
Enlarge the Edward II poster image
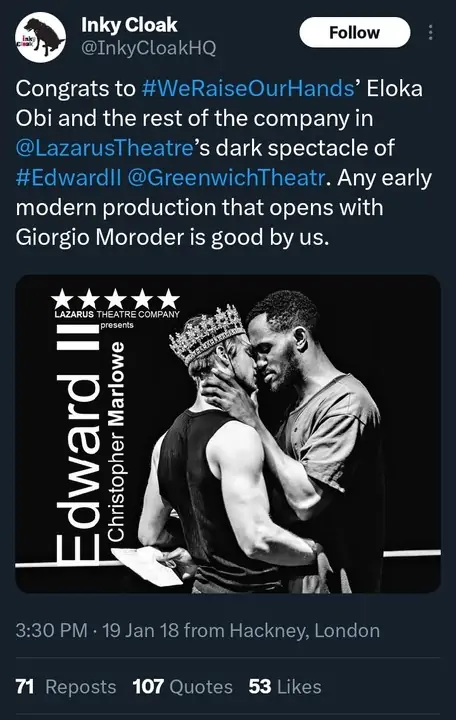[x=228, y=434]
